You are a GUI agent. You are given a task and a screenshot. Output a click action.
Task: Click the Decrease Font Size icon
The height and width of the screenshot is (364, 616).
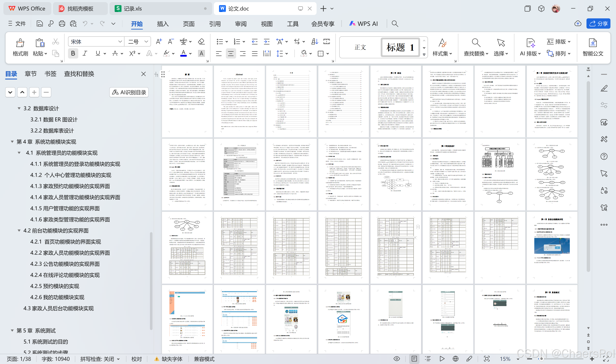pos(171,41)
